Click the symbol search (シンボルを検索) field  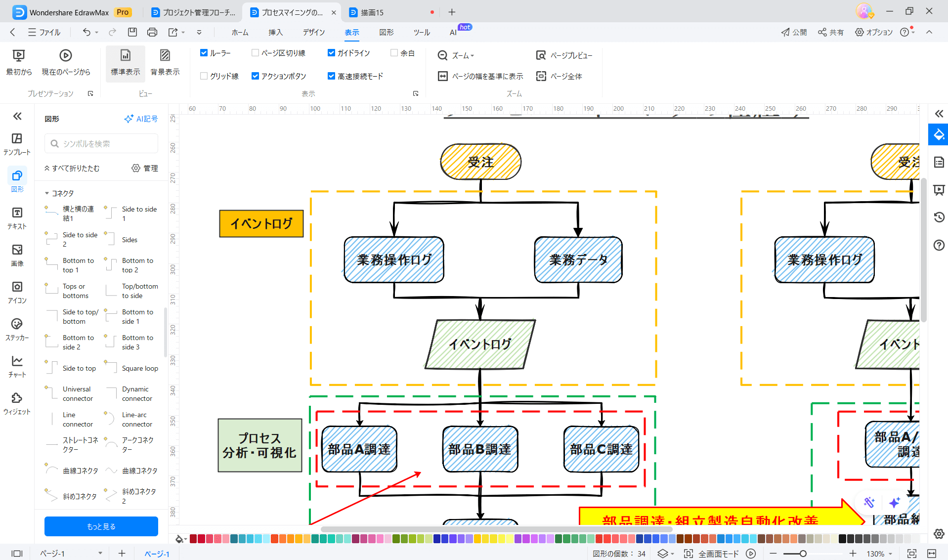[x=101, y=143]
